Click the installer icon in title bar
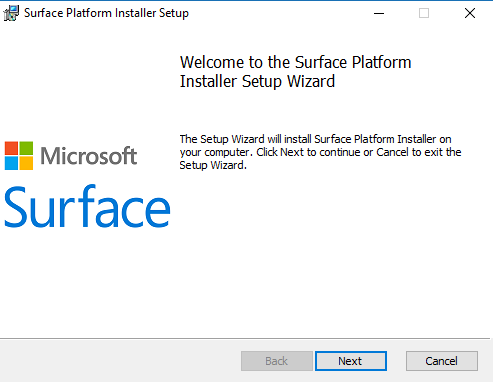This screenshot has width=493, height=382. click(11, 13)
